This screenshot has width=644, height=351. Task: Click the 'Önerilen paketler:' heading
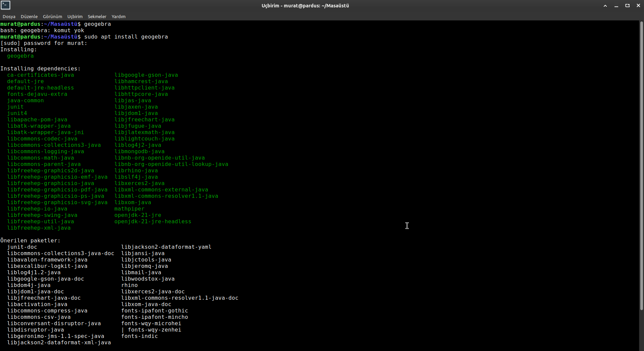(x=31, y=241)
